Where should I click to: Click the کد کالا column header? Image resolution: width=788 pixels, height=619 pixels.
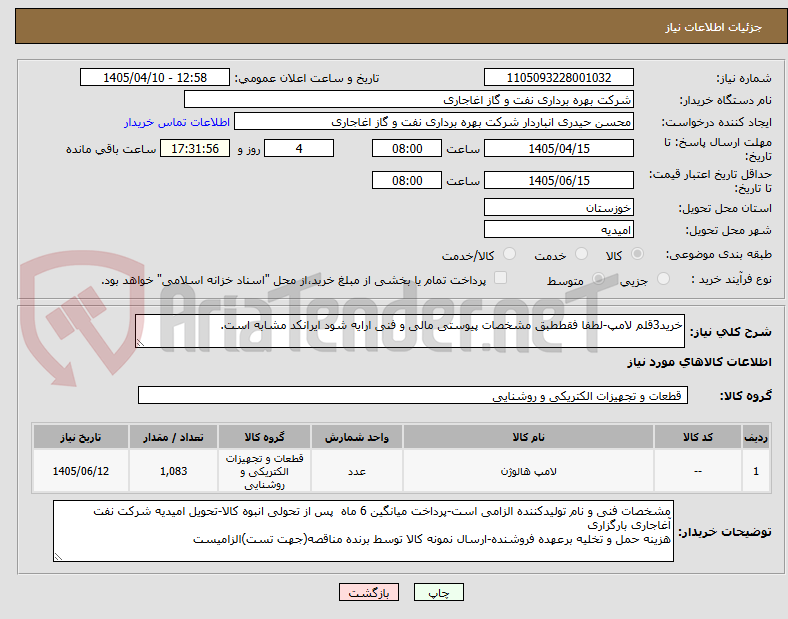[698, 437]
